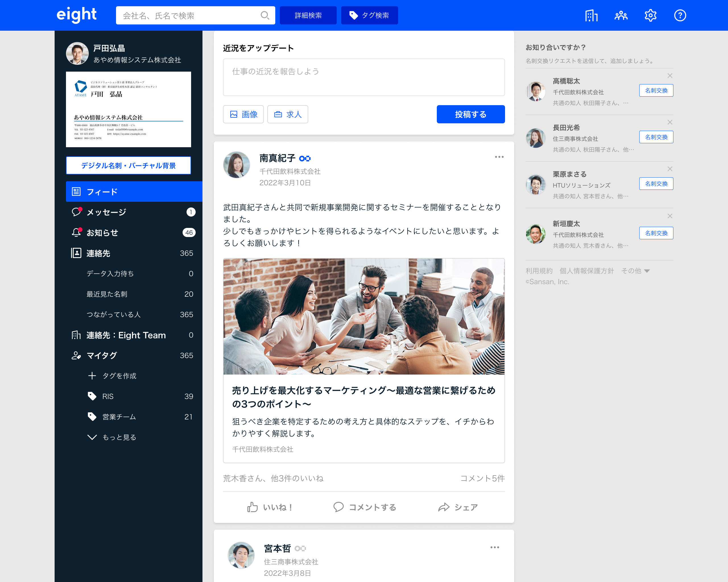Click the お知らせ (Notifications) icon
728x582 pixels.
point(75,232)
